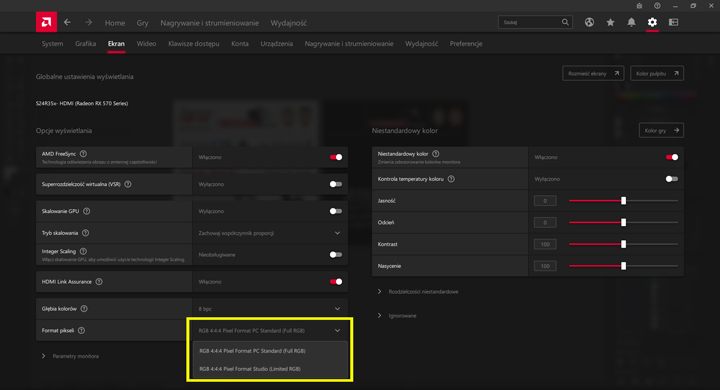Open Nagrywanie i strumieniowanie in top navigation
This screenshot has width=720, height=390.
pyautogui.click(x=209, y=23)
